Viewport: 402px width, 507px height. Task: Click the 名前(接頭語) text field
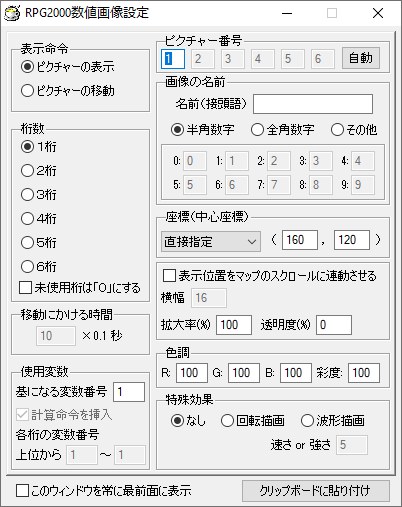tap(313, 104)
